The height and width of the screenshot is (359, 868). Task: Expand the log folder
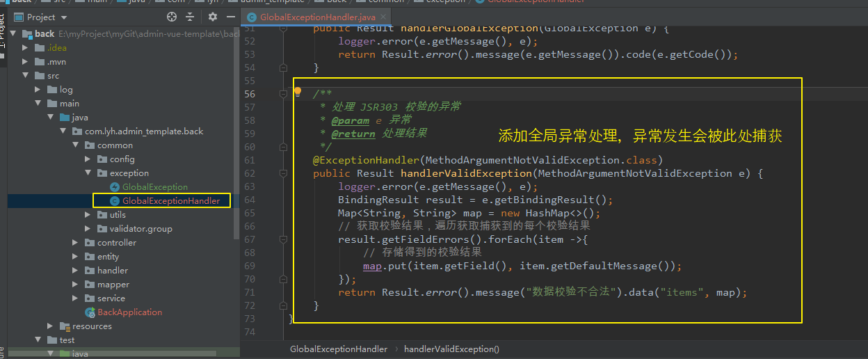coord(39,89)
